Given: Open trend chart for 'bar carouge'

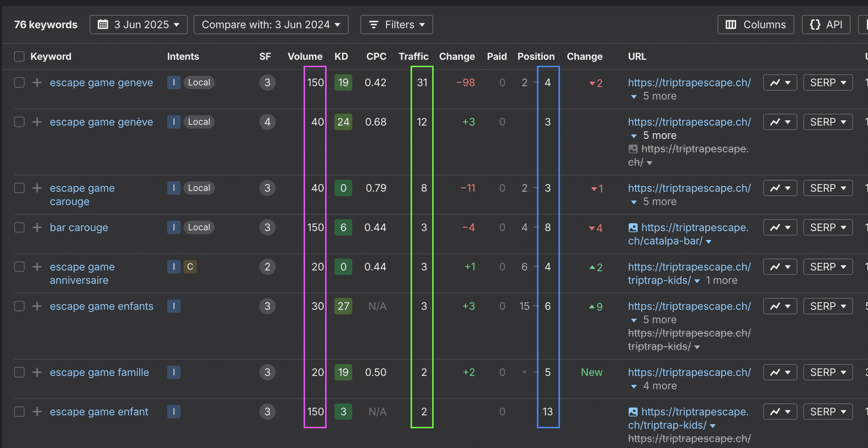Looking at the screenshot, I should click(x=780, y=227).
